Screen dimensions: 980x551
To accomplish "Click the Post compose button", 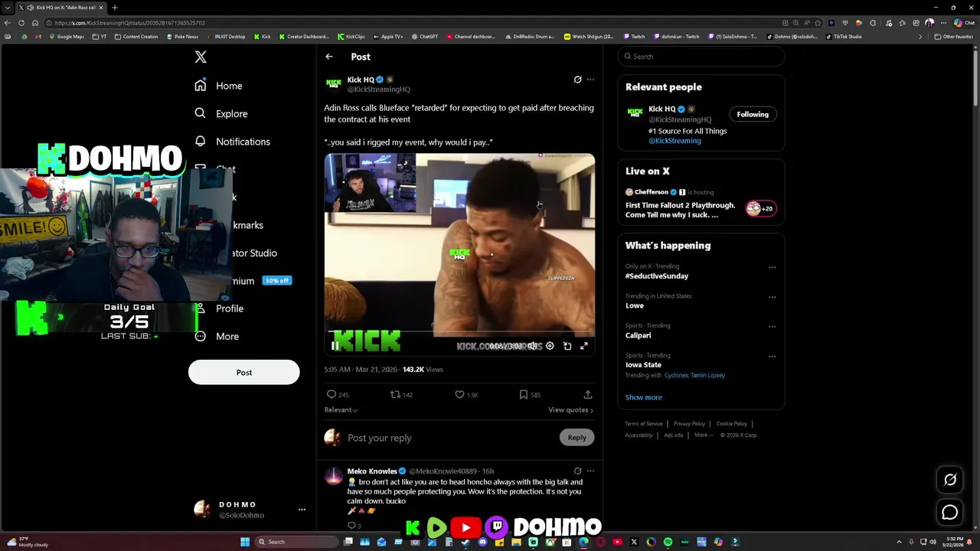I will click(x=243, y=373).
